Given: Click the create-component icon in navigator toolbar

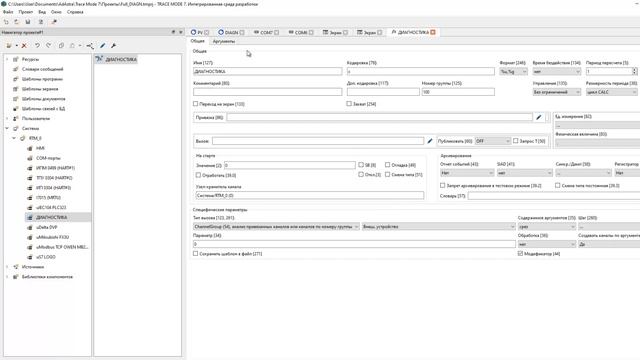Looking at the screenshot, I should click(x=9, y=46).
